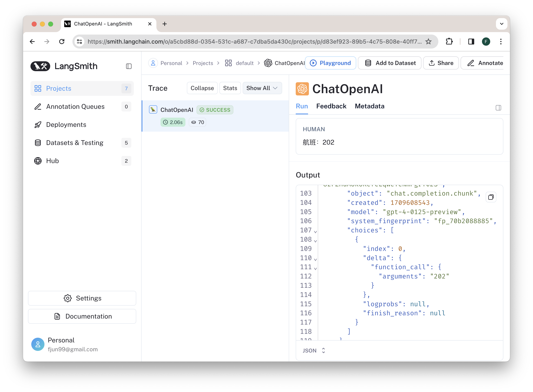The image size is (533, 392).
Task: Click Add to Dataset button
Action: click(x=389, y=63)
